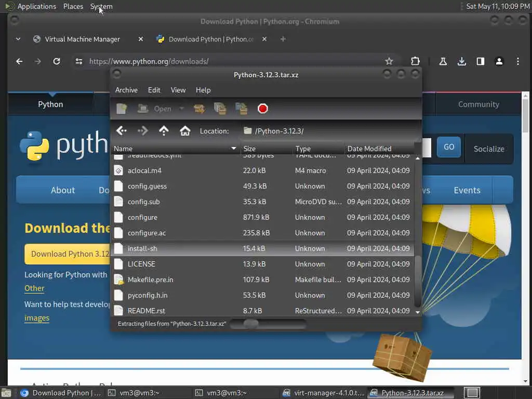Click the browser forward arrow

(38, 61)
